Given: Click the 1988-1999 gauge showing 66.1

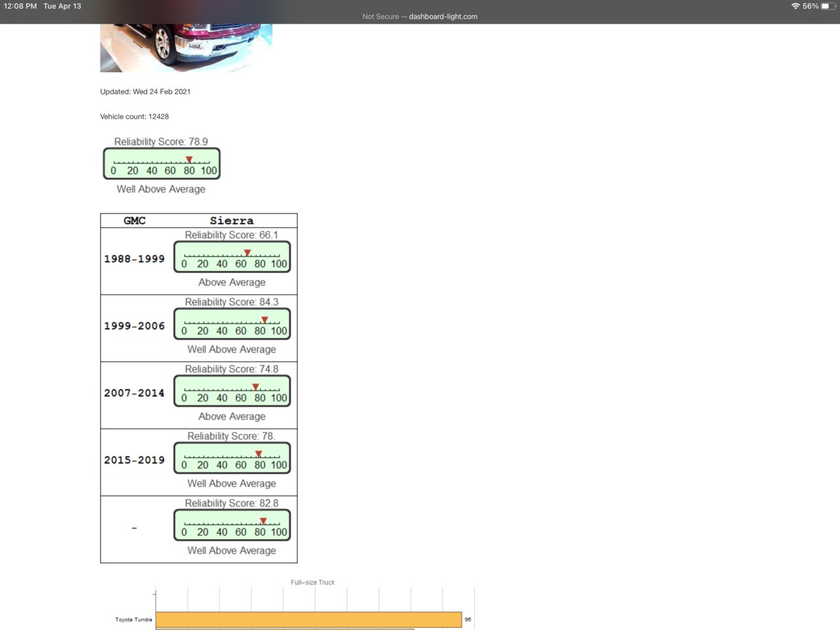Looking at the screenshot, I should [x=232, y=257].
